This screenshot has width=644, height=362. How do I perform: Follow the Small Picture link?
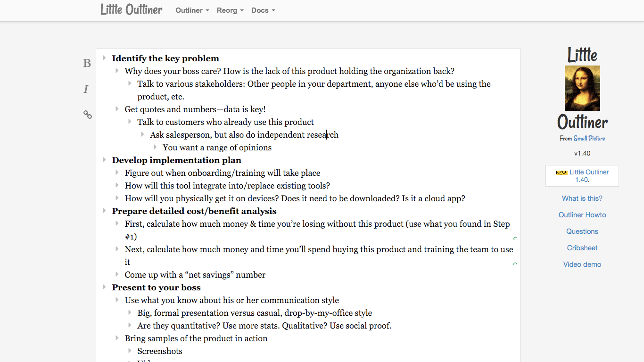pos(589,139)
